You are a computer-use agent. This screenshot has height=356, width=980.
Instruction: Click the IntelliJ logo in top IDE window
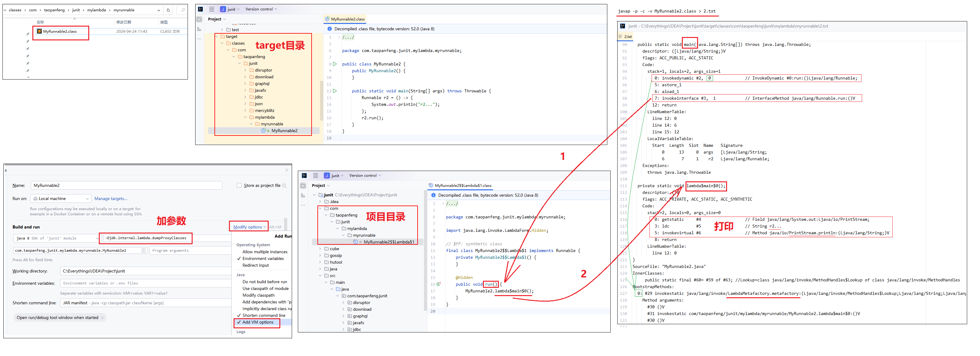[200, 9]
